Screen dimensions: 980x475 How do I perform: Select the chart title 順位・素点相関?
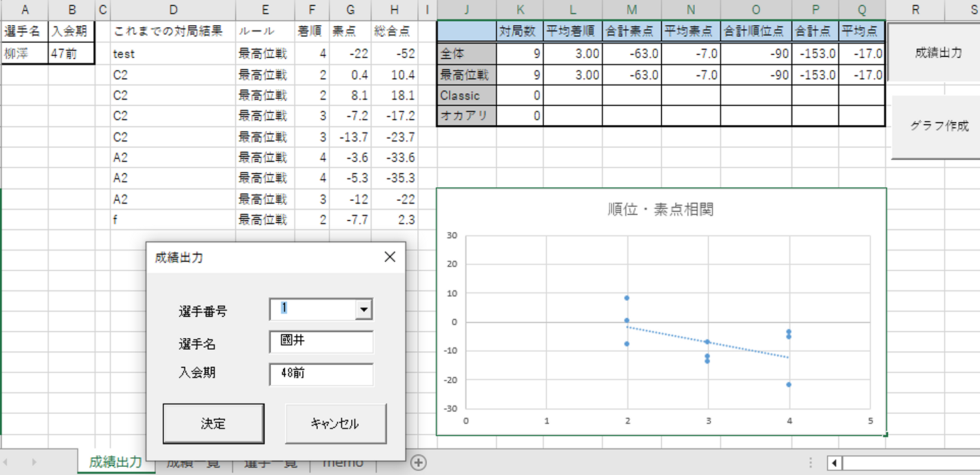[660, 209]
